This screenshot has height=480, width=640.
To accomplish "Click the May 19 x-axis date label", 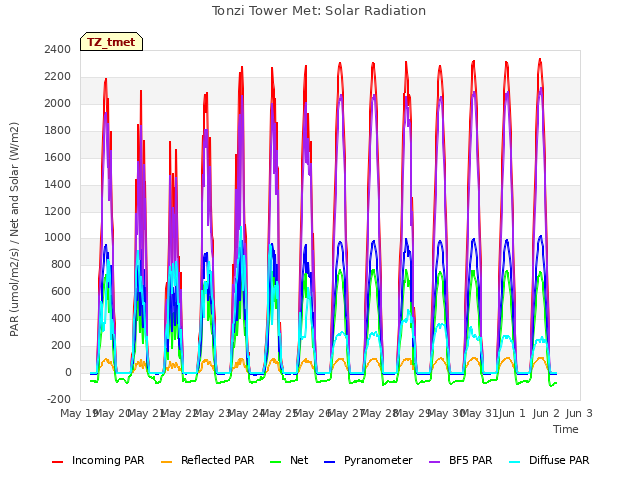I will pyautogui.click(x=78, y=413).
